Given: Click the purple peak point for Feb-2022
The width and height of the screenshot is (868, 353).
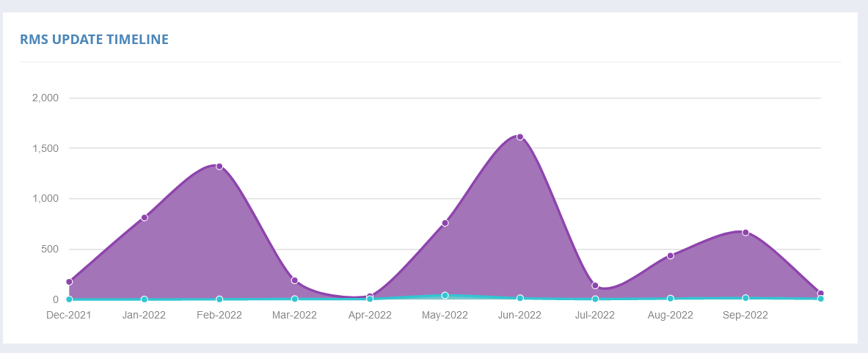Looking at the screenshot, I should (x=219, y=167).
